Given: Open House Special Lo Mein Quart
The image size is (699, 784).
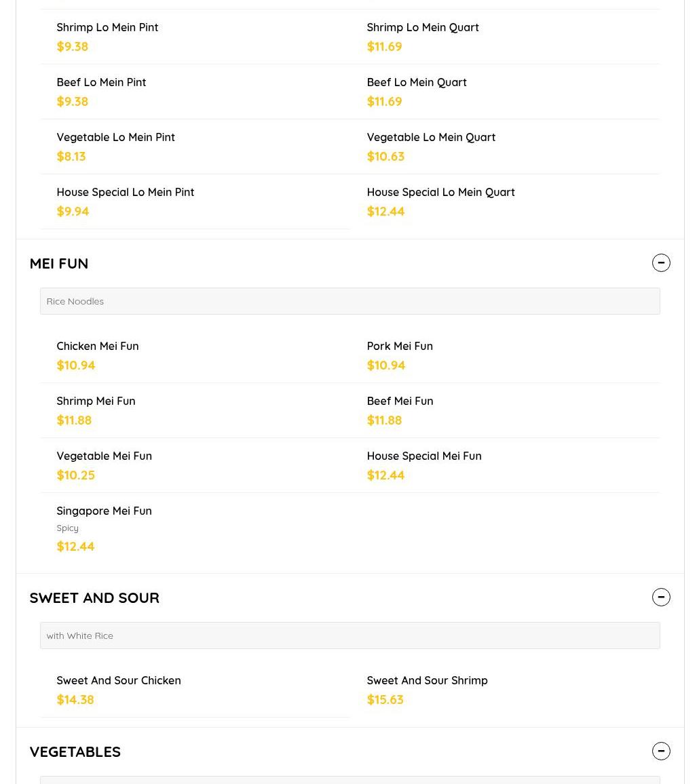Looking at the screenshot, I should pos(440,193).
